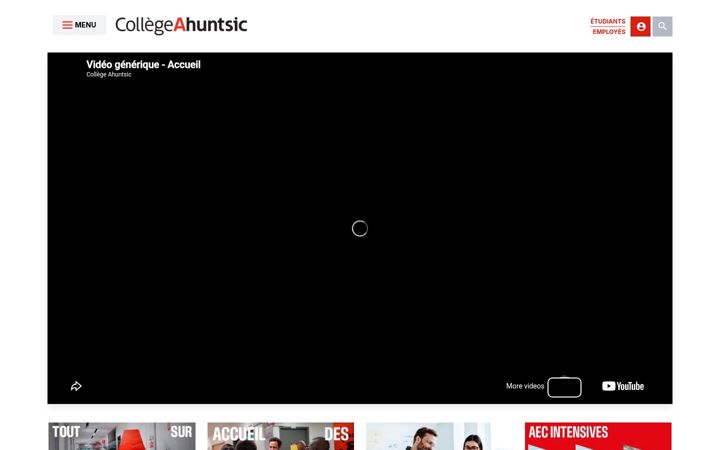Click the Collège Ahuntsic channel name in video

coord(109,74)
